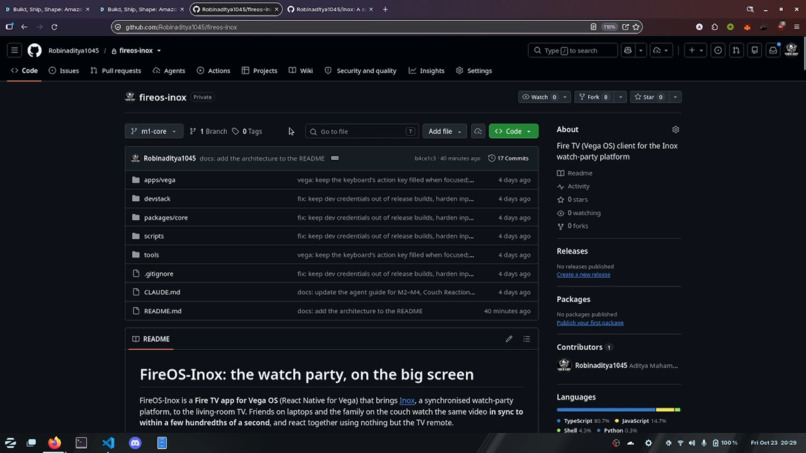Open Discord from the taskbar

click(x=135, y=443)
